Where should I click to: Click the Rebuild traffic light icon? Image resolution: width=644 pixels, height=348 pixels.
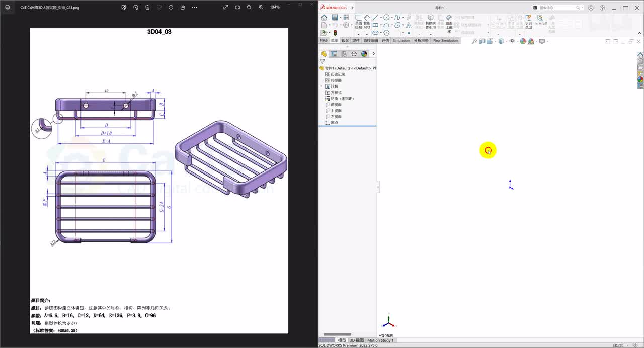[335, 33]
